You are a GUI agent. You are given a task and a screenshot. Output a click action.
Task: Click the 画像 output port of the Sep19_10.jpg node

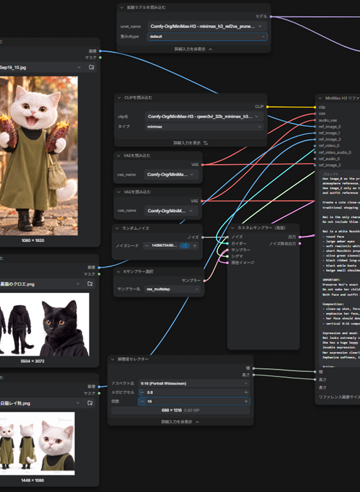tap(100, 51)
